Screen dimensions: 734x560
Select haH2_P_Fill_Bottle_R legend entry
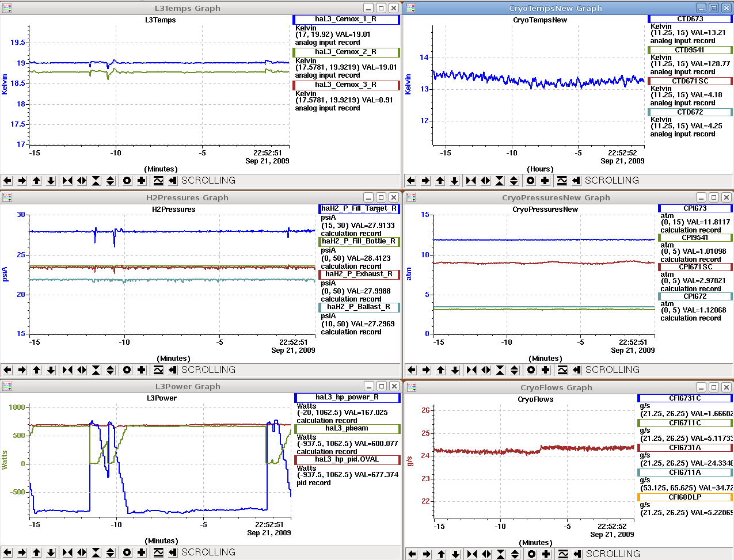point(359,241)
